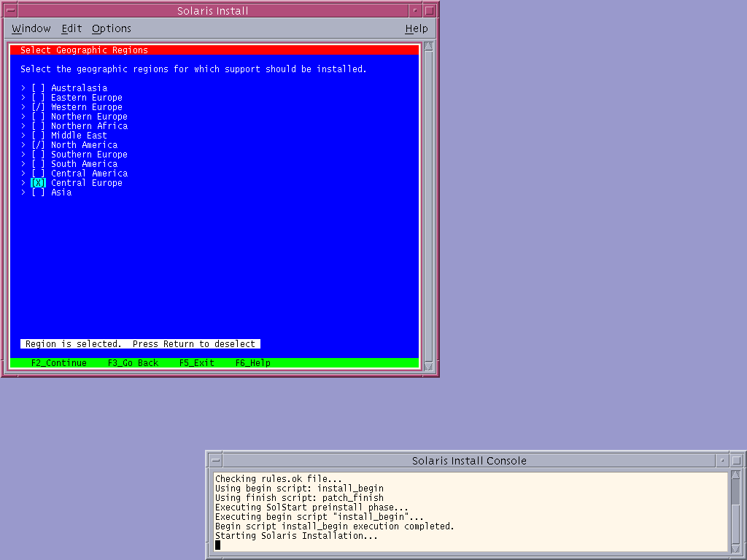Open the Edit menu
The width and height of the screenshot is (747, 560).
pyautogui.click(x=71, y=28)
